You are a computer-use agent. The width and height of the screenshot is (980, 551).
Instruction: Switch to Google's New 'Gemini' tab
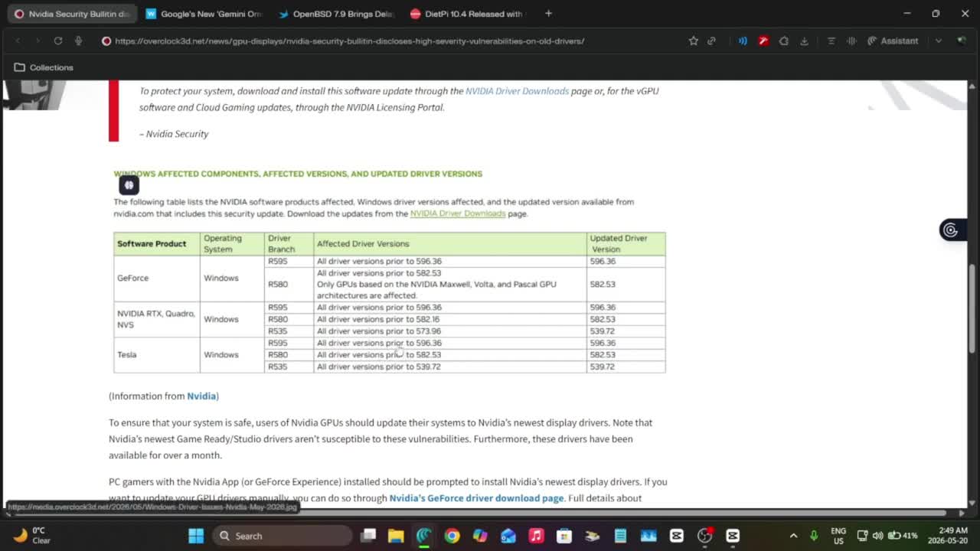[x=204, y=14]
